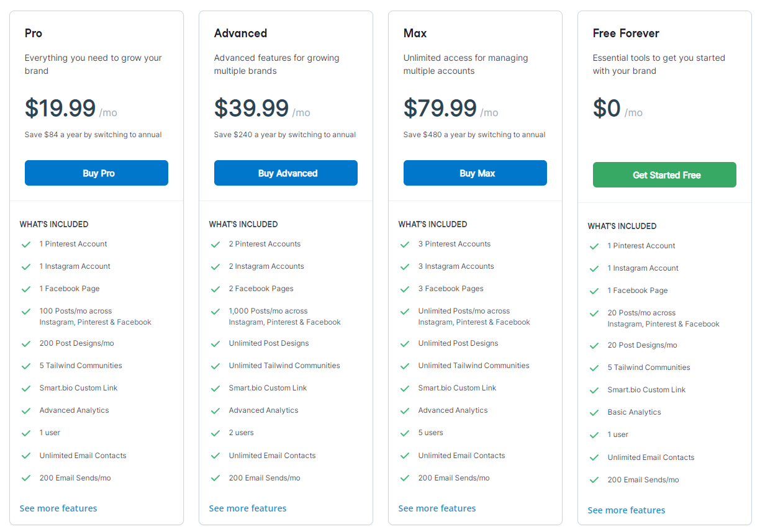Expand See more features under Max plan
Image resolution: width=760 pixels, height=532 pixels.
click(x=437, y=508)
